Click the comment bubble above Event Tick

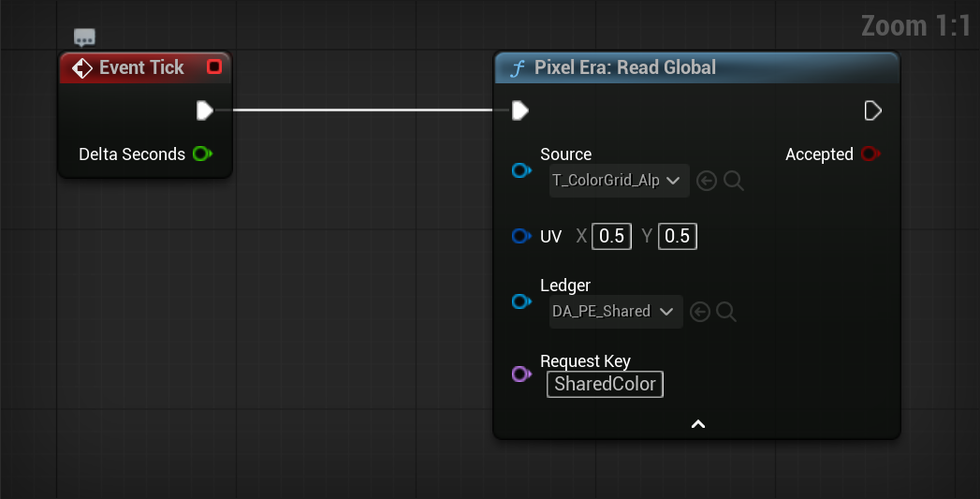[84, 37]
